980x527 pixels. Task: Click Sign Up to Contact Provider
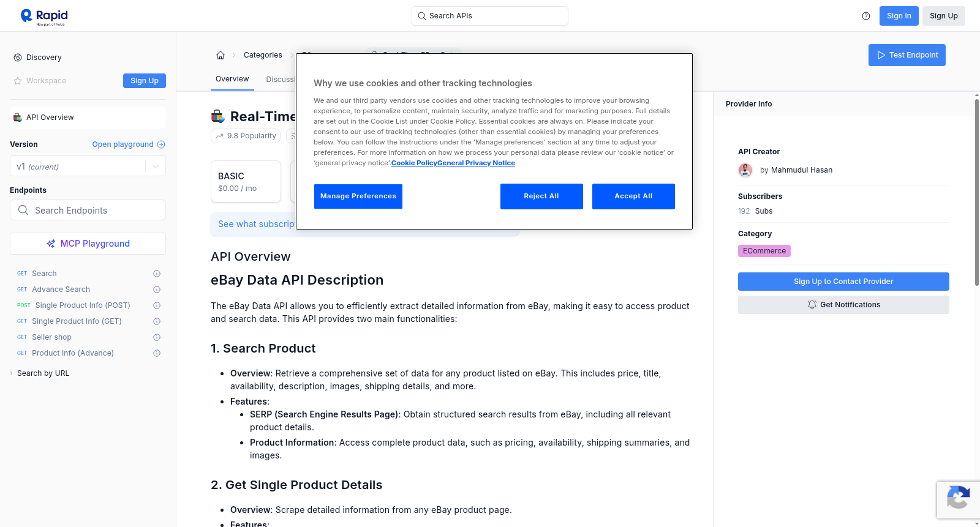click(x=843, y=282)
